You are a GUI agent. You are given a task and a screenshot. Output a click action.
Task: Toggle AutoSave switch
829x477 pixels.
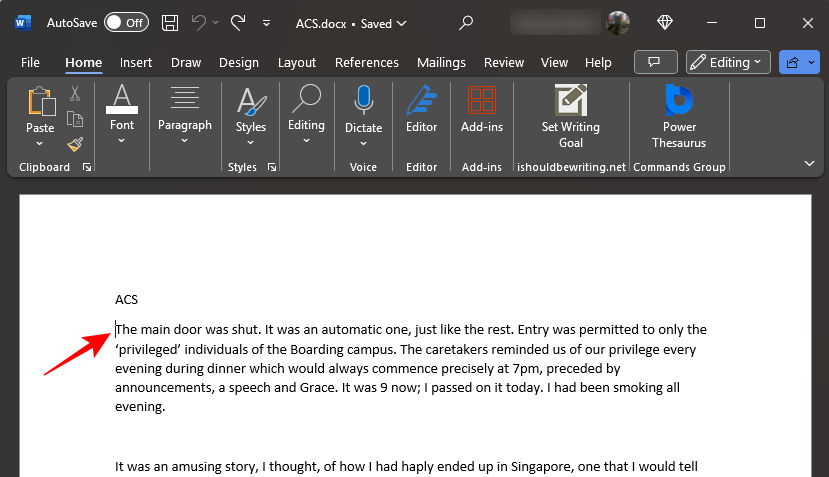point(126,22)
